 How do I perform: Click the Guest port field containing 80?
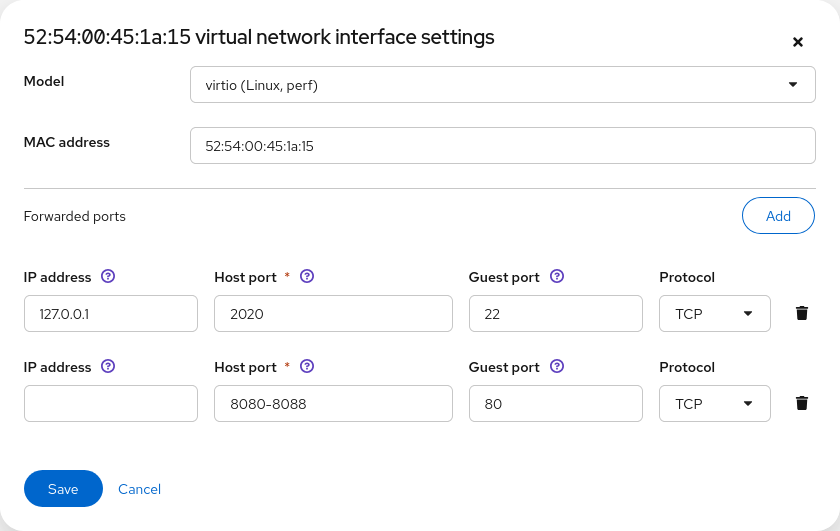(x=555, y=403)
